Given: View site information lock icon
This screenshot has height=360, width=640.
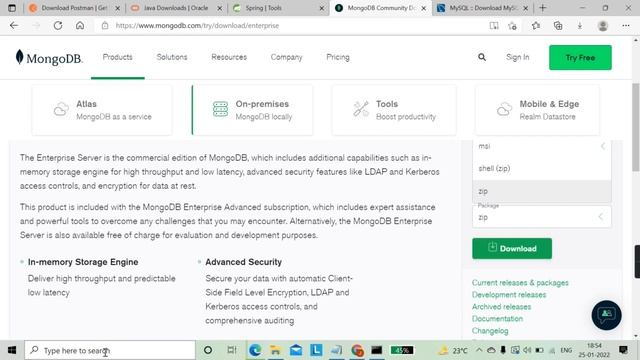Looking at the screenshot, I should click(x=105, y=25).
